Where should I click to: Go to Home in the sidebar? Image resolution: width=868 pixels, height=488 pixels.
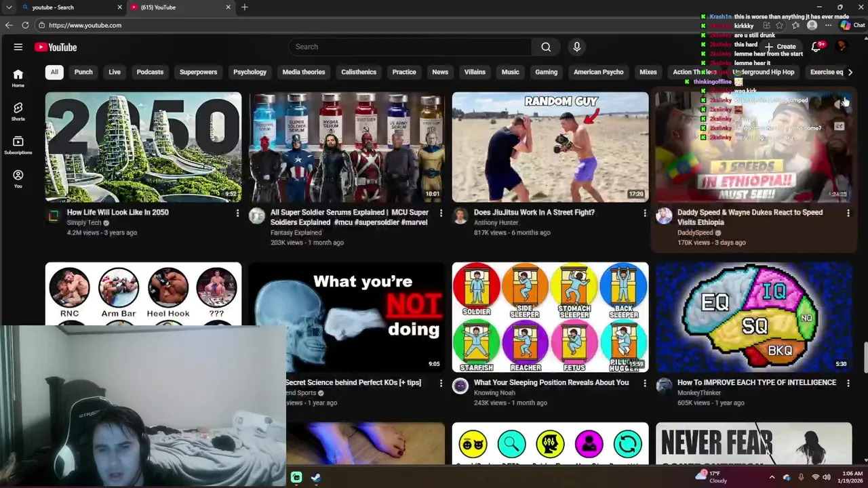pos(18,78)
